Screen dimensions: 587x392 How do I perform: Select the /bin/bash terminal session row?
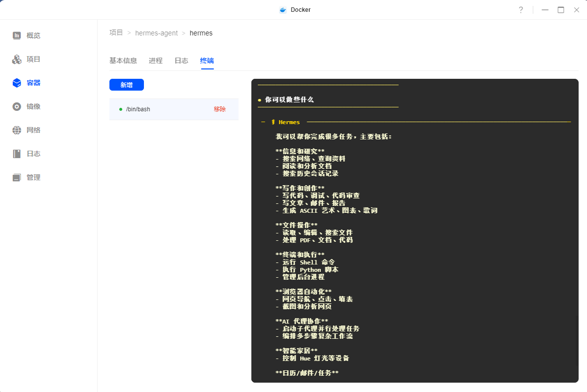point(173,109)
